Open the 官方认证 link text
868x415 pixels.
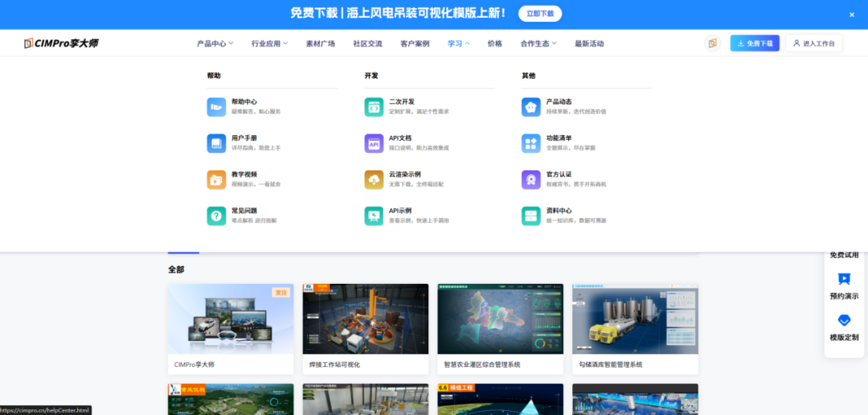pos(559,175)
